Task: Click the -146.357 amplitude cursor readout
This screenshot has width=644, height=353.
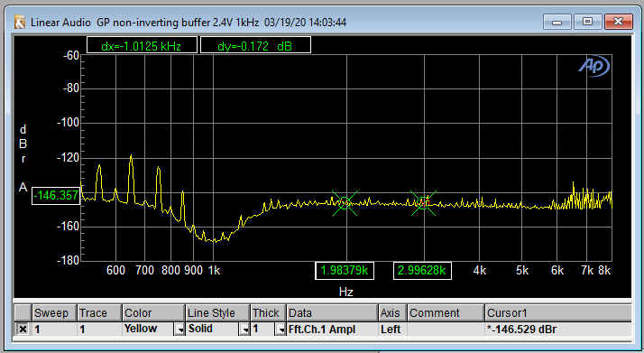Action: point(55,196)
